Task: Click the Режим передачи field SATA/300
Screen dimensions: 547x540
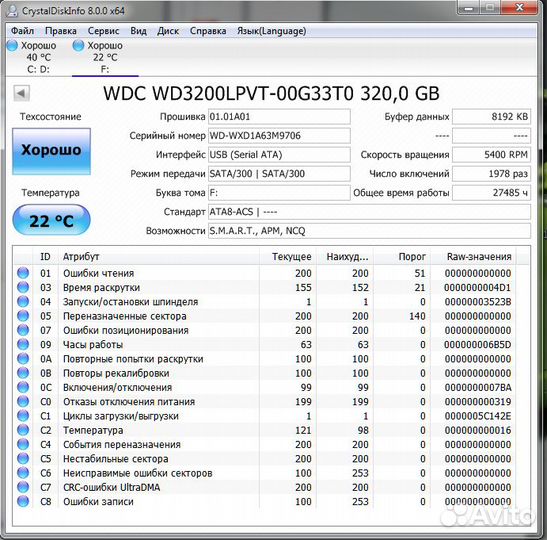Action: [279, 174]
